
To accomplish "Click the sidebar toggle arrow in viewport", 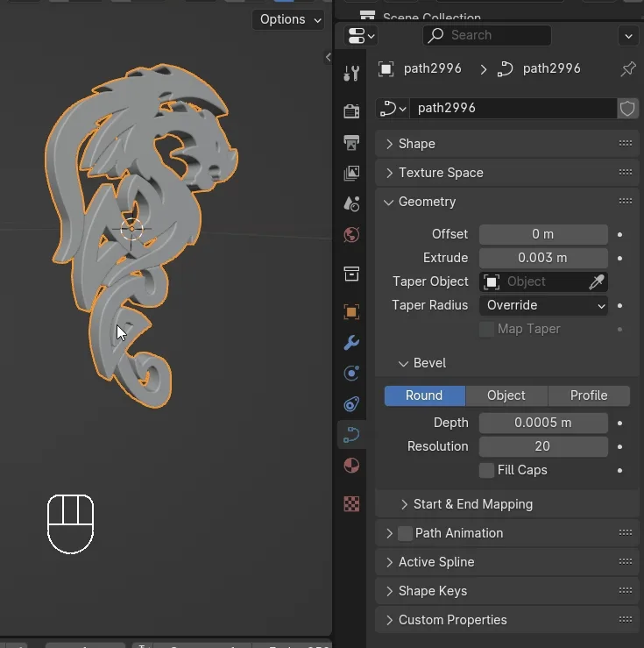I will tap(329, 58).
